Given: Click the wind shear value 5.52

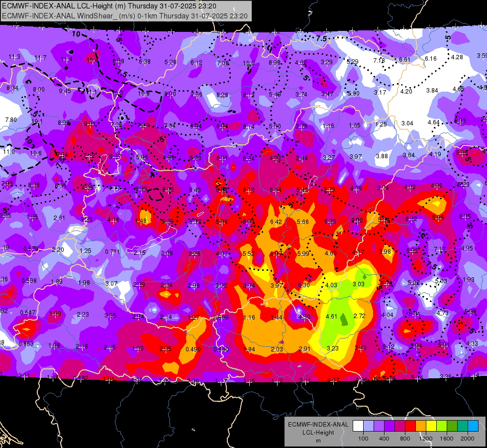Looking at the screenshot, I should point(248,254).
